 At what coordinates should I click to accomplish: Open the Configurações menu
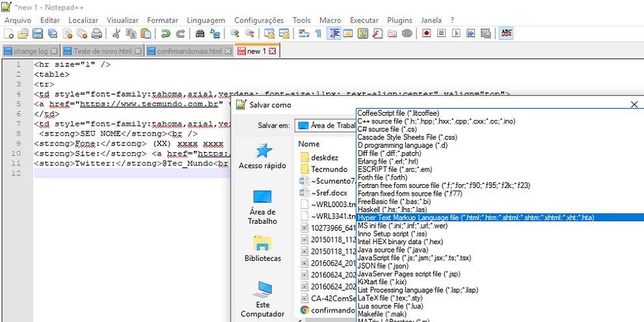point(259,20)
